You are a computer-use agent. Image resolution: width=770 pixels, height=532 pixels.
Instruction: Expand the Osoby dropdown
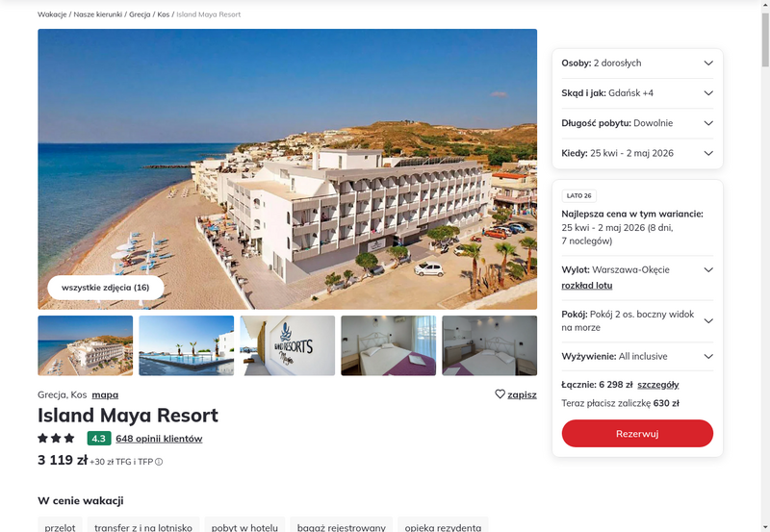tap(637, 63)
